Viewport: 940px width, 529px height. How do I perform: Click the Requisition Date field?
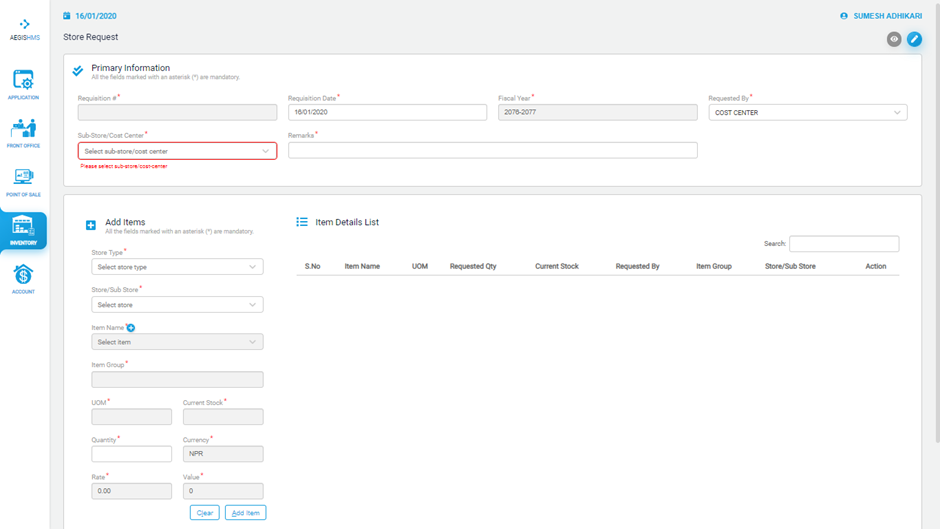[x=387, y=112]
